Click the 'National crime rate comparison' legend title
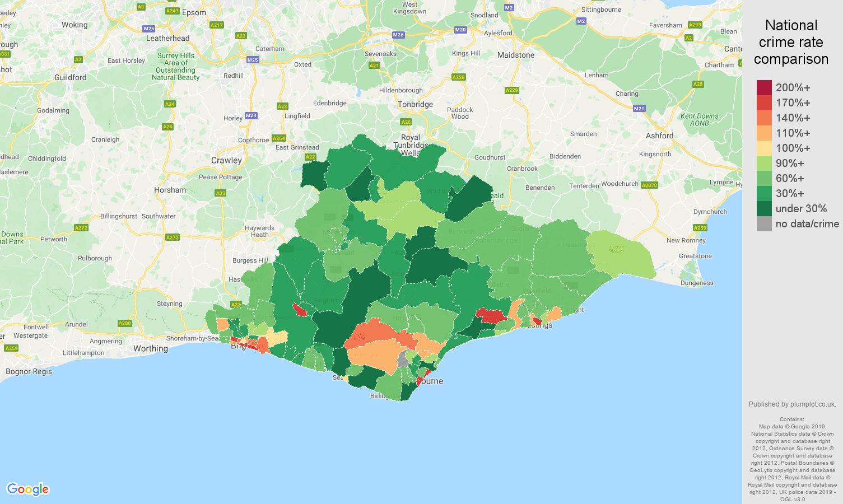This screenshot has width=843, height=504. tap(791, 42)
